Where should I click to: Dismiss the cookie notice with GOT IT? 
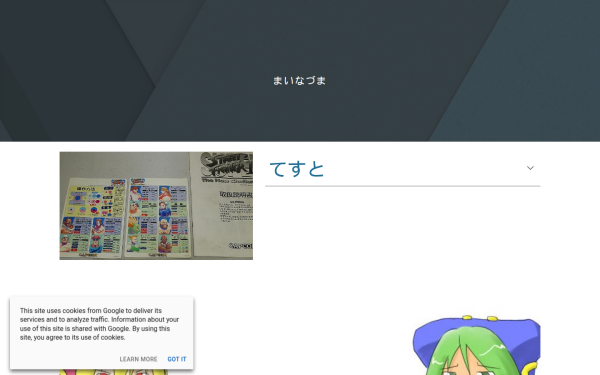click(x=177, y=359)
